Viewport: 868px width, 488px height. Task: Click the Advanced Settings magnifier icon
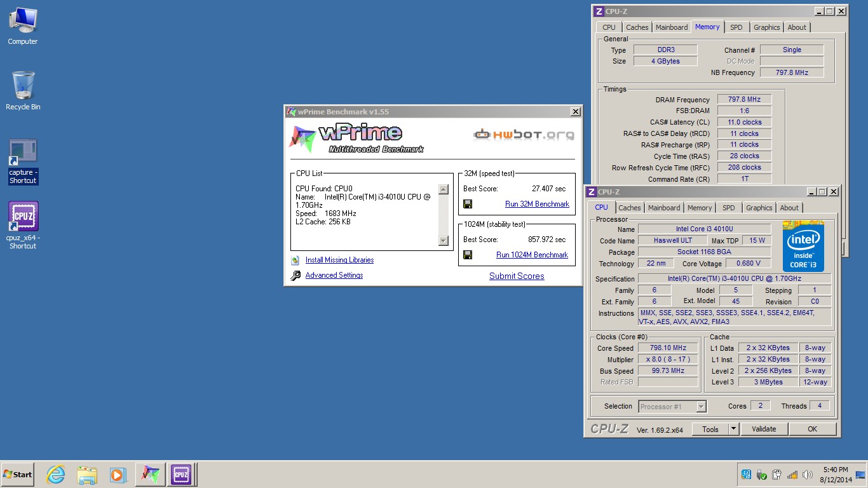pos(295,276)
